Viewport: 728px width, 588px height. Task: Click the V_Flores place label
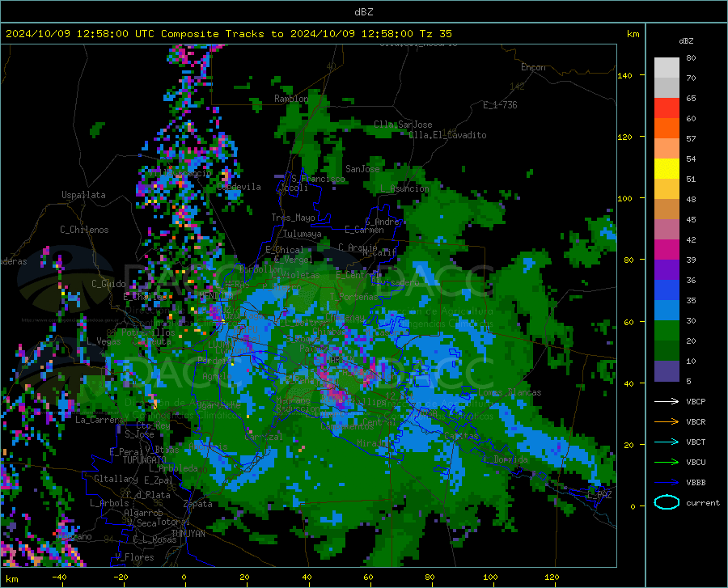[x=134, y=557]
